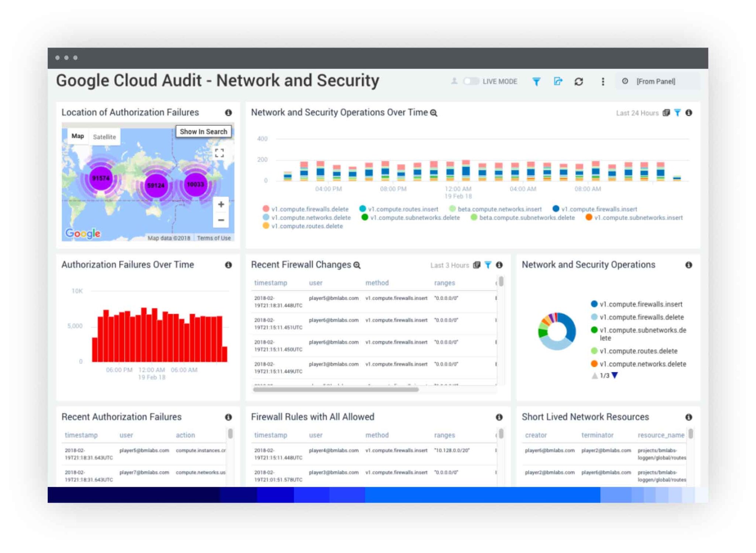Click the share dashboard icon
This screenshot has width=756, height=553.
558,81
